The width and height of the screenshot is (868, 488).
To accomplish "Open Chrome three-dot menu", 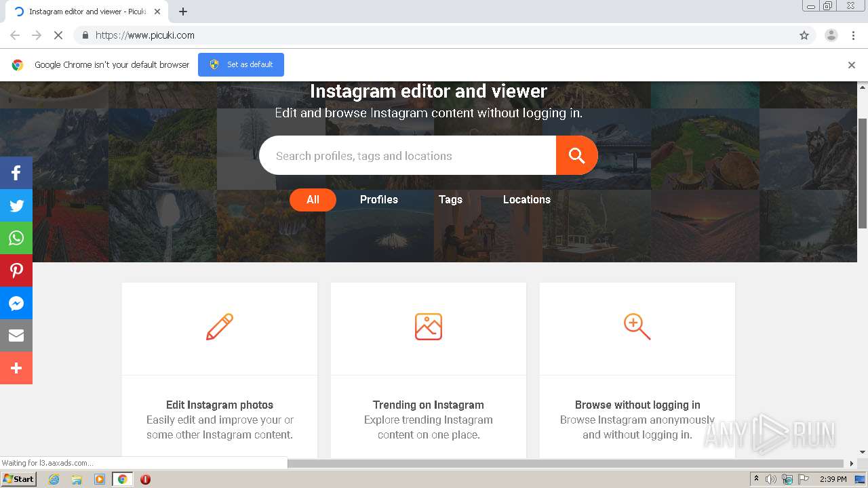I will [853, 35].
